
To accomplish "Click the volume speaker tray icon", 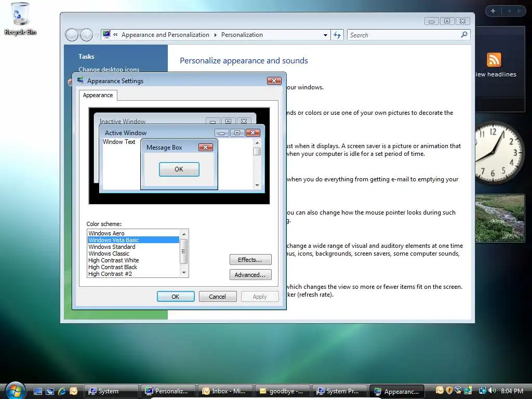I will click(x=492, y=391).
